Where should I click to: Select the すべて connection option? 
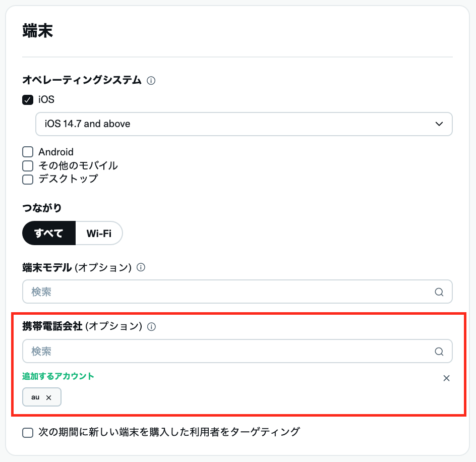(x=49, y=234)
